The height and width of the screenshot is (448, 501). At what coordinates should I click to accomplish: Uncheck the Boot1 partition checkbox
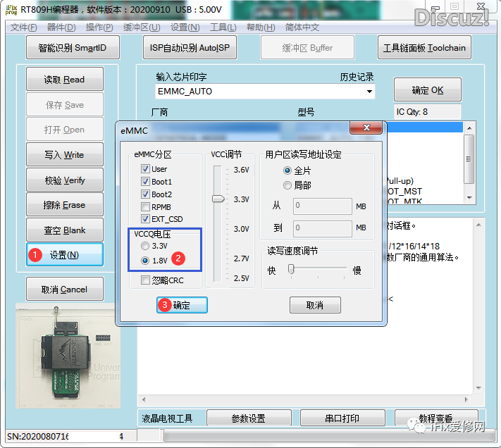tap(145, 182)
